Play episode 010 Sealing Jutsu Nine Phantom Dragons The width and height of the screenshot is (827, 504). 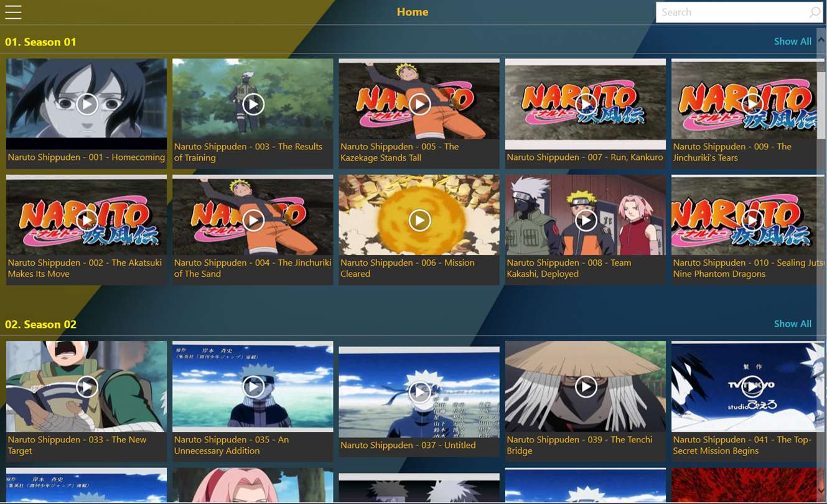click(x=752, y=220)
